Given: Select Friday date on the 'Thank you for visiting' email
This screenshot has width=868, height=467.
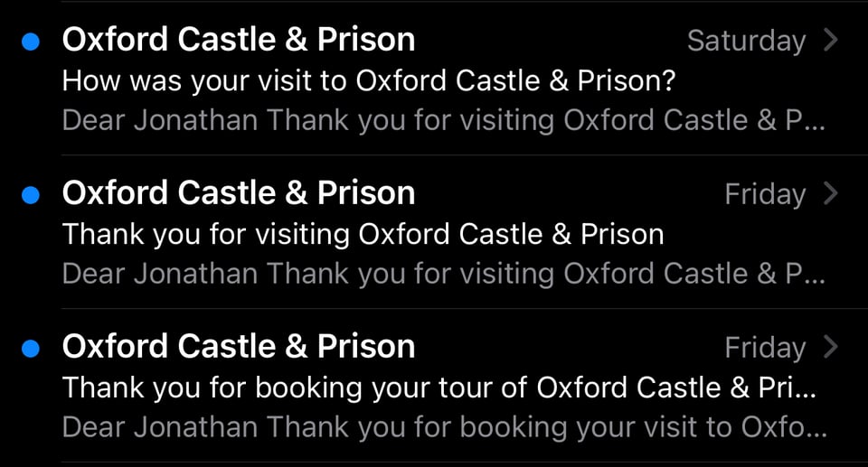Looking at the screenshot, I should tap(765, 194).
